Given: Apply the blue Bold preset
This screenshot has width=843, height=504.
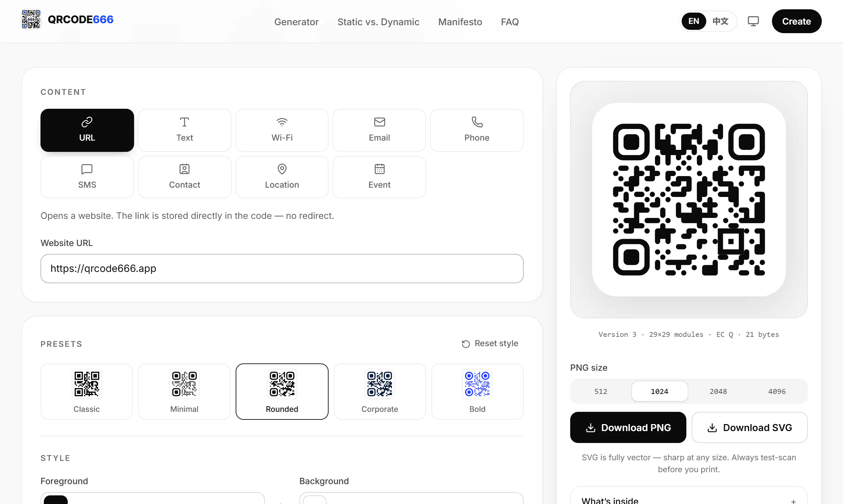Looking at the screenshot, I should [477, 391].
